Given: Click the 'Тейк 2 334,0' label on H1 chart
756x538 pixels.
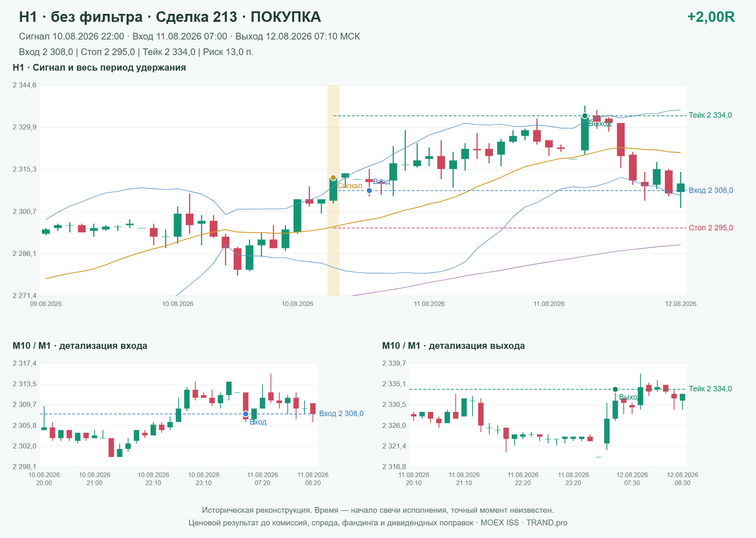Looking at the screenshot, I should pyautogui.click(x=710, y=115).
